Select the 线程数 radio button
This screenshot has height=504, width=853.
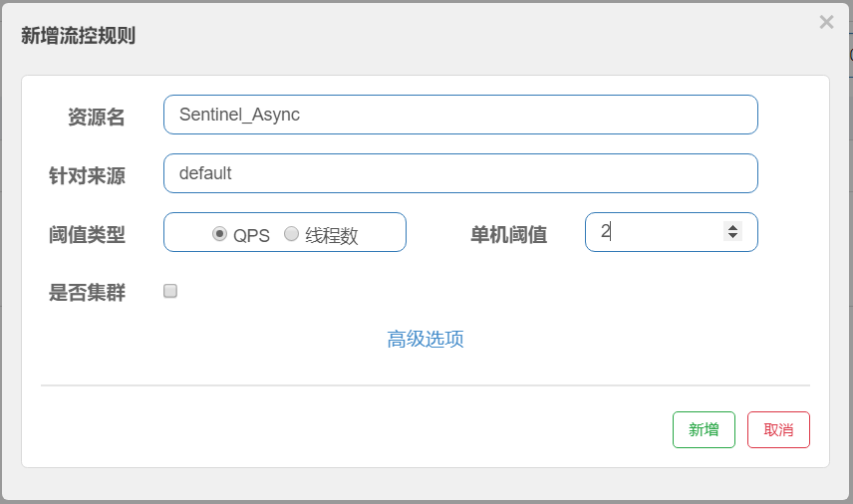tap(292, 234)
